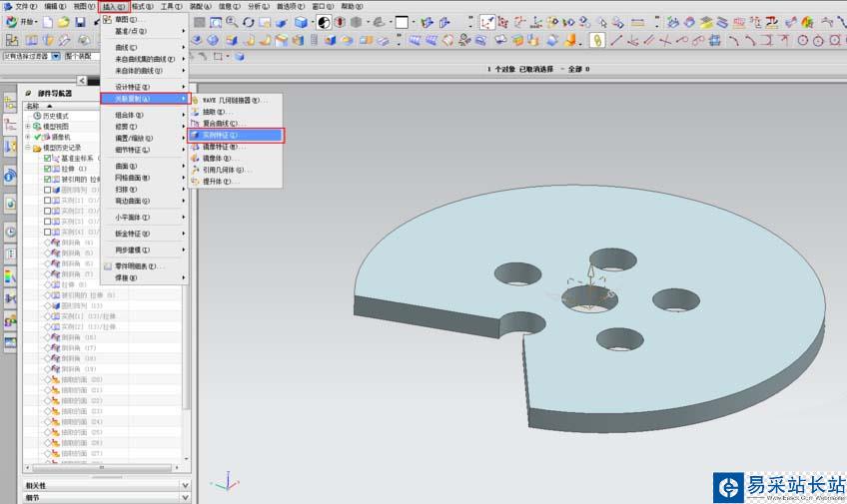Select 镜像体 in the 关联复制 submenu

point(217,159)
